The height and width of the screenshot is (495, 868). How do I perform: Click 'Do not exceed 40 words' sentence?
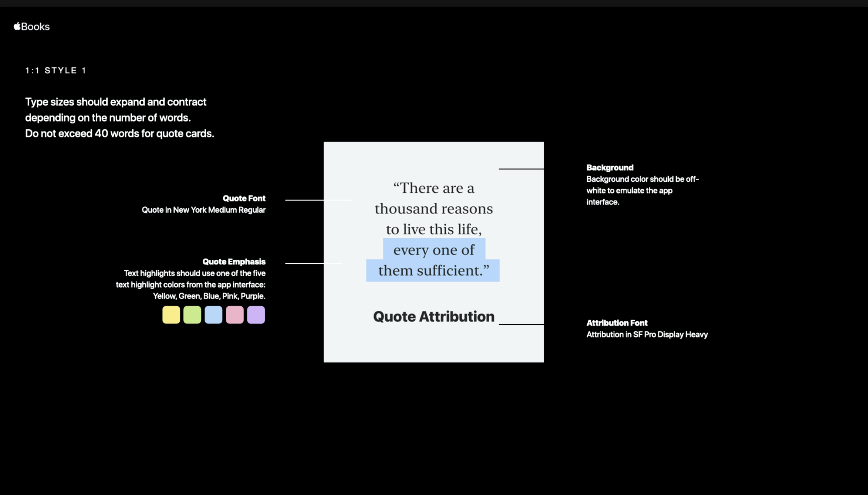(x=120, y=133)
